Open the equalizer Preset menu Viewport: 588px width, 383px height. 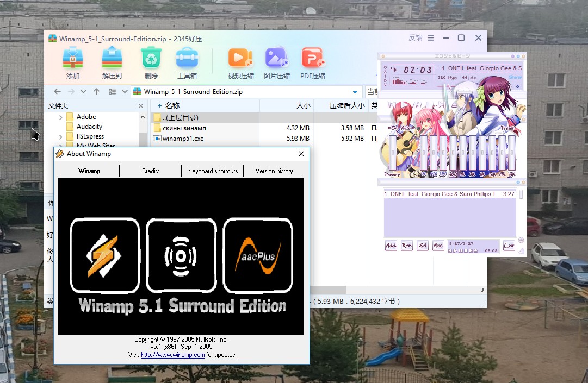pyautogui.click(x=507, y=128)
